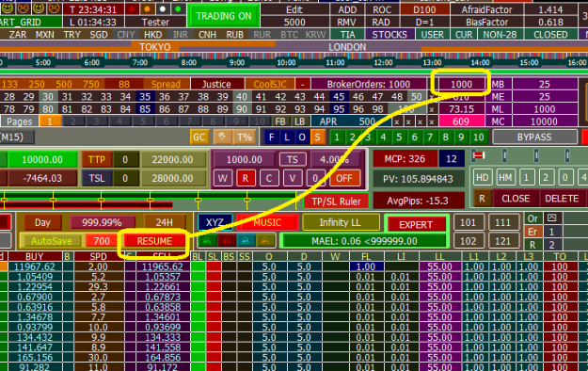Click the XYZ button
Viewport: 588px width, 371px height.
[x=215, y=222]
